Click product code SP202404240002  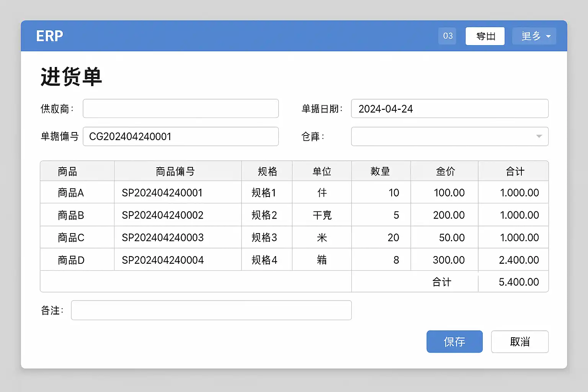163,215
